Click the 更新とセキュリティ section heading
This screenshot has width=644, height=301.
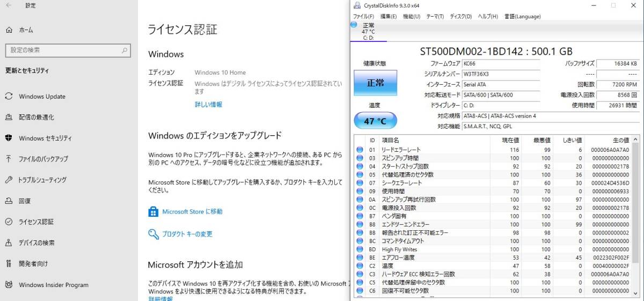tap(27, 70)
